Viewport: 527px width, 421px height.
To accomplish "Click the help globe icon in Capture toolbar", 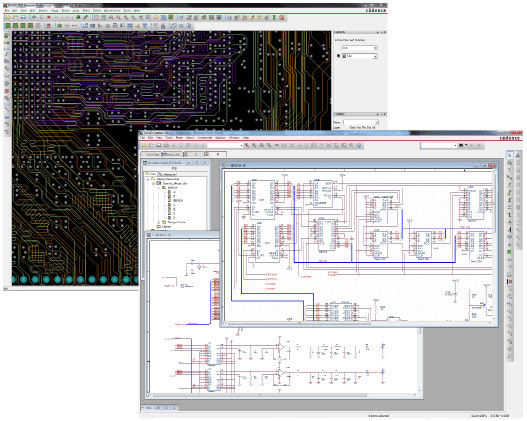I will pyautogui.click(x=359, y=145).
